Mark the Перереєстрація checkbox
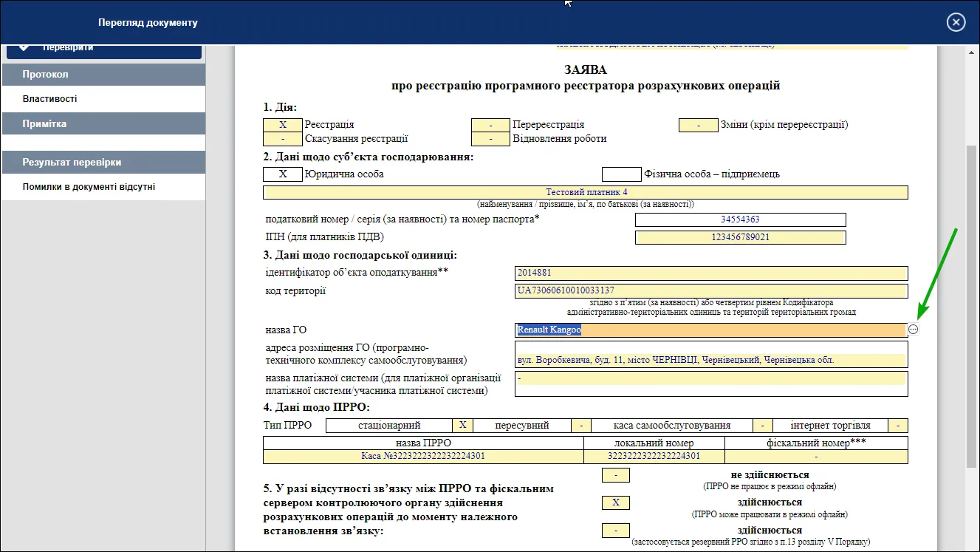 (x=491, y=125)
